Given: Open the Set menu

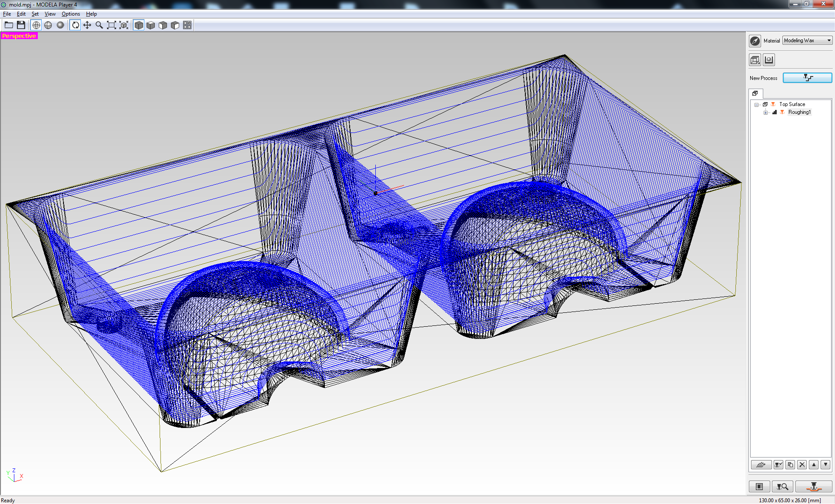Looking at the screenshot, I should click(x=35, y=14).
